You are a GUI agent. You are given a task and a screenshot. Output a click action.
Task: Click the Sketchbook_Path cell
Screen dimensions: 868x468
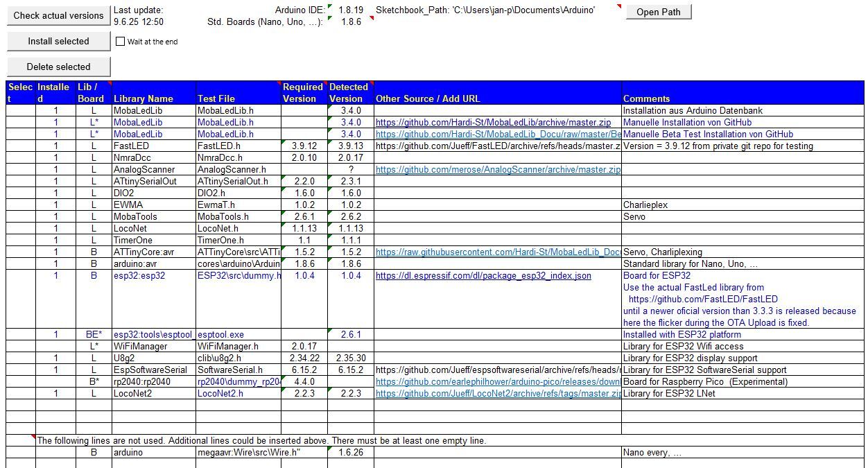485,10
